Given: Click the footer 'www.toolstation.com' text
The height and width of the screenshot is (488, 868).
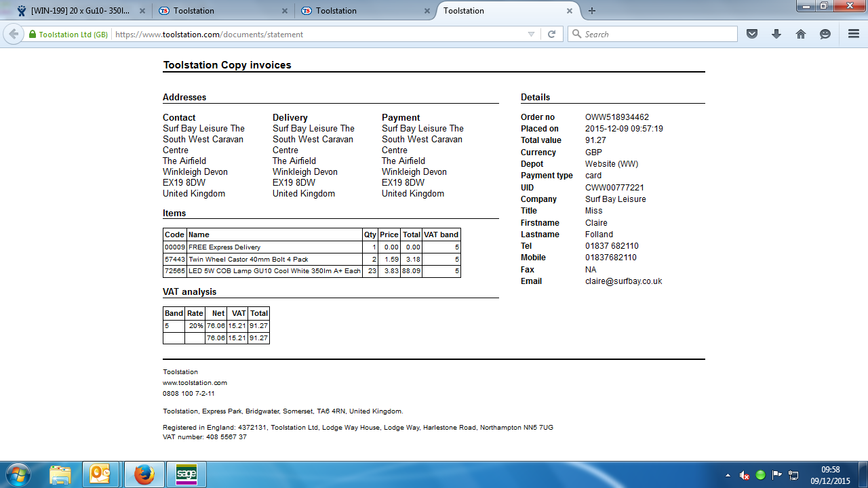Looking at the screenshot, I should click(x=195, y=383).
